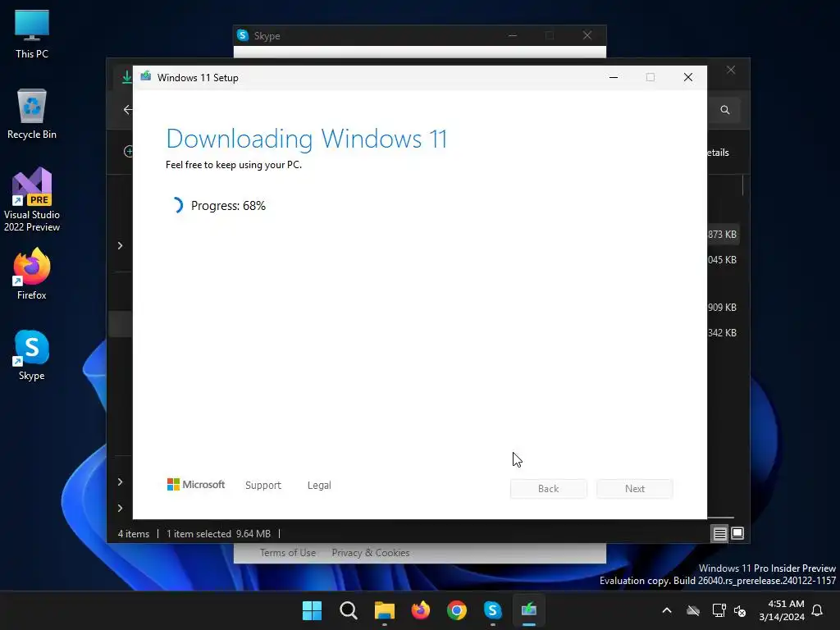Open the Support link in Setup
Viewport: 840px width, 630px height.
tap(263, 486)
